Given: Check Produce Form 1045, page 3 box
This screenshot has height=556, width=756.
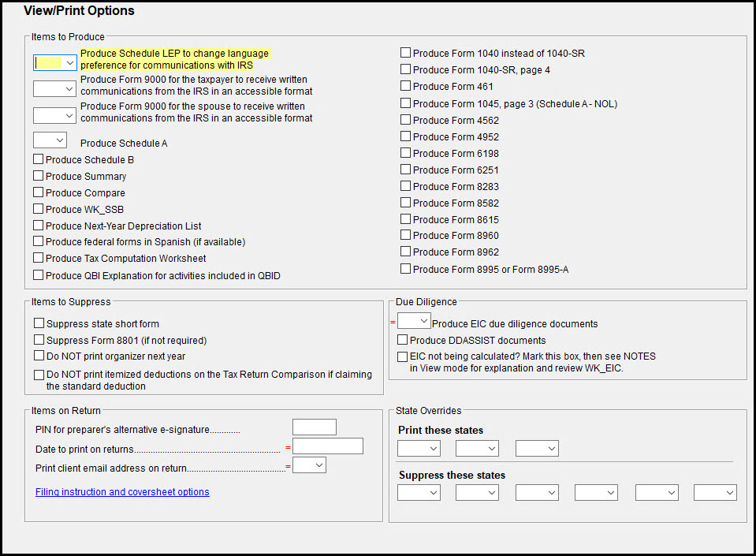Looking at the screenshot, I should click(x=406, y=103).
